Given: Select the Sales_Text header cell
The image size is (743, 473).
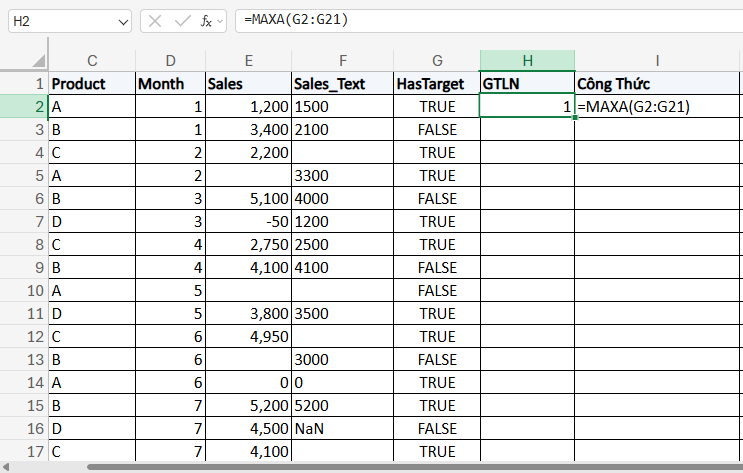Looking at the screenshot, I should (342, 84).
